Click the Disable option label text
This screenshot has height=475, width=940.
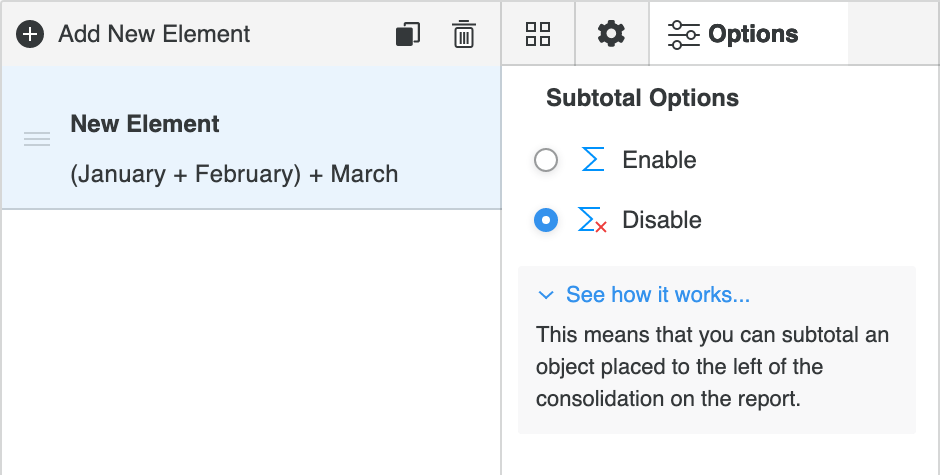point(662,220)
